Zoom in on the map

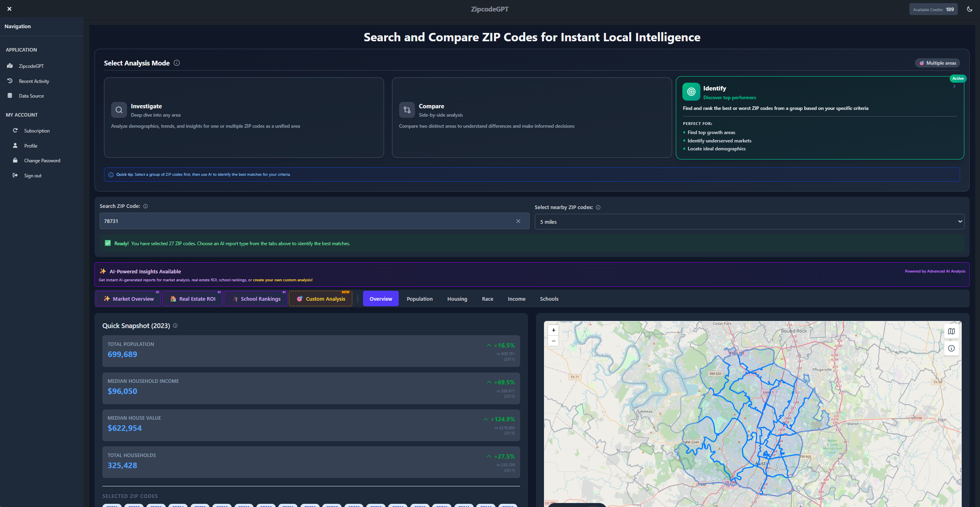[x=553, y=330]
